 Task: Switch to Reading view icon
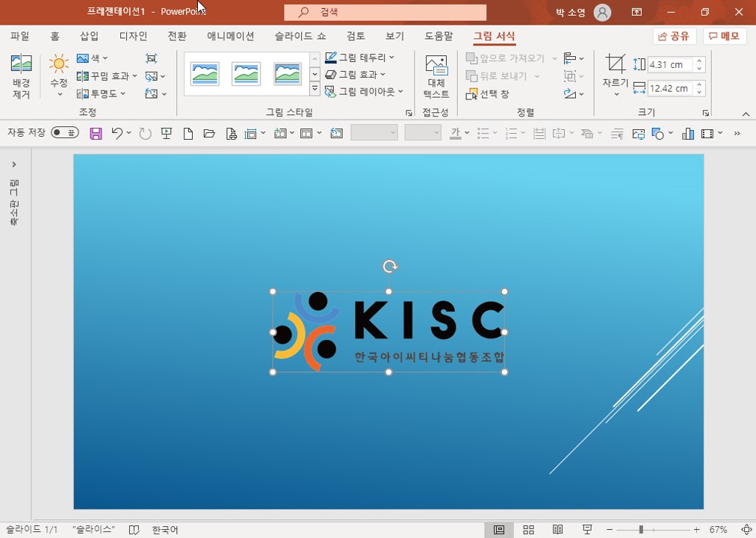[558, 530]
